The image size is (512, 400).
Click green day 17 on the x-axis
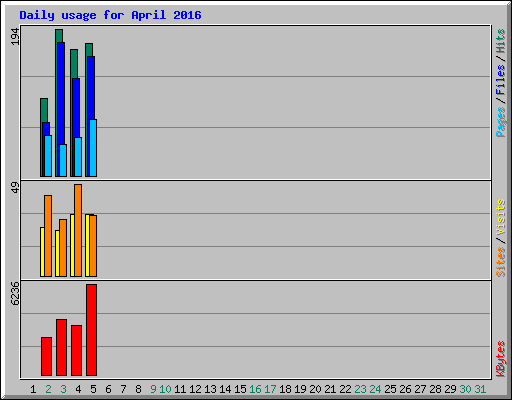coord(270,389)
